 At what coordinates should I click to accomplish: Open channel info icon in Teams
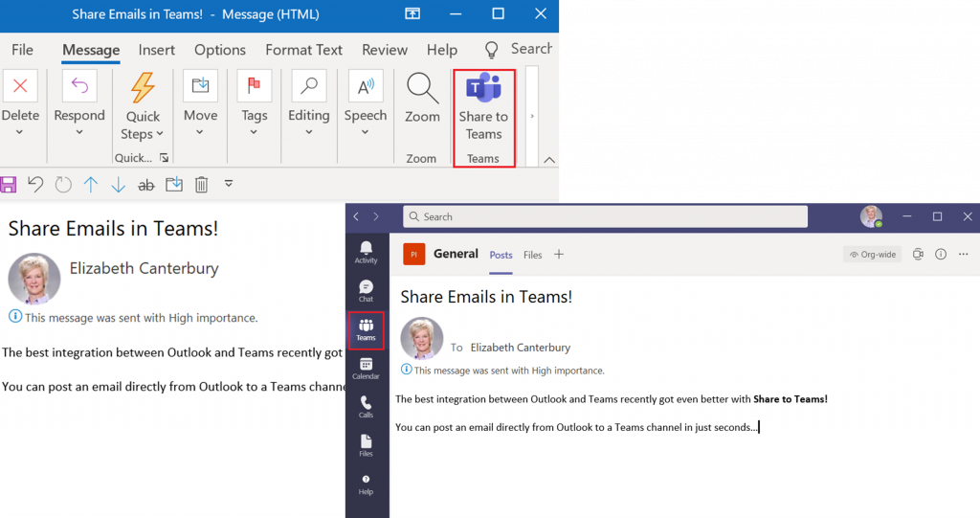coord(941,254)
